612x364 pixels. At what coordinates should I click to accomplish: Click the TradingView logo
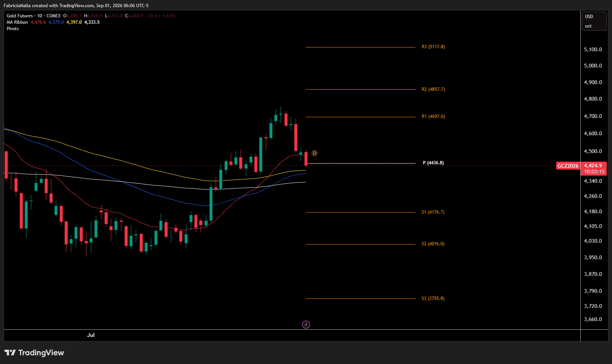(34, 353)
